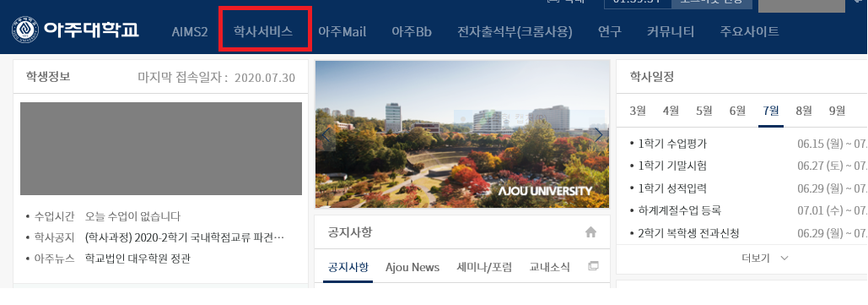
Task: Open 전자출석부(크롬사용) menu
Action: pyautogui.click(x=515, y=31)
